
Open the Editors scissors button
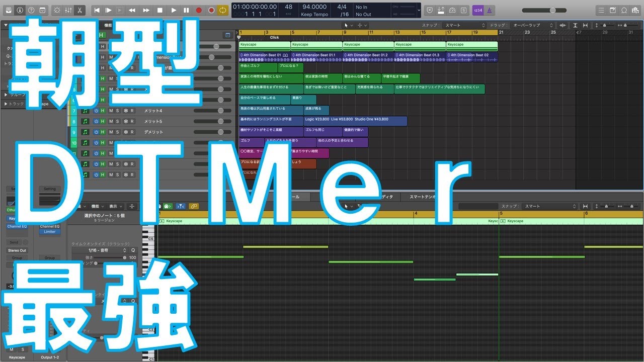pyautogui.click(x=80, y=10)
